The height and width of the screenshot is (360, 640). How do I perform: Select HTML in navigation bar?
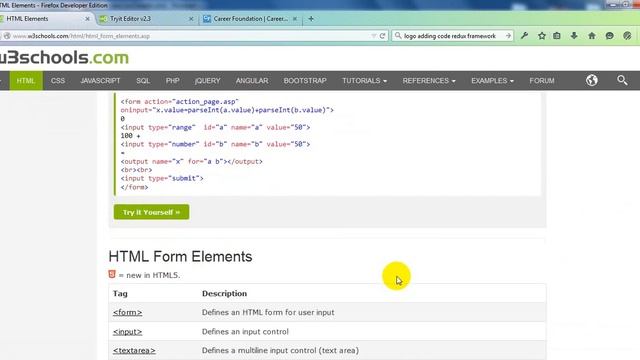point(26,81)
